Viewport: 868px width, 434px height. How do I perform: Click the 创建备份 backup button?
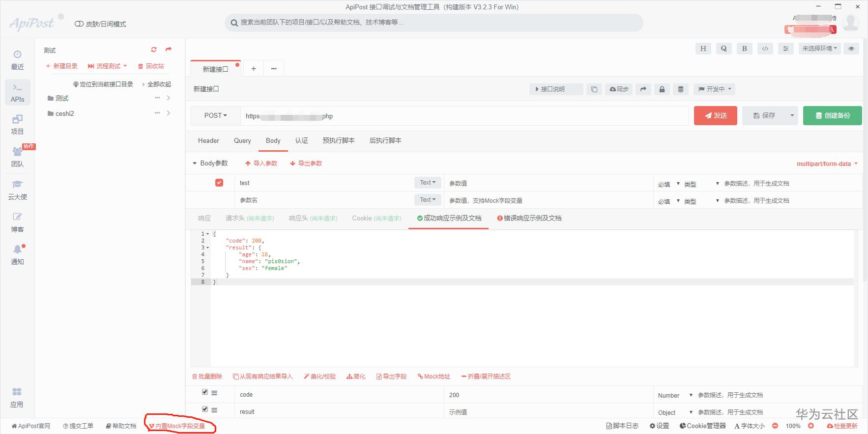pos(833,116)
